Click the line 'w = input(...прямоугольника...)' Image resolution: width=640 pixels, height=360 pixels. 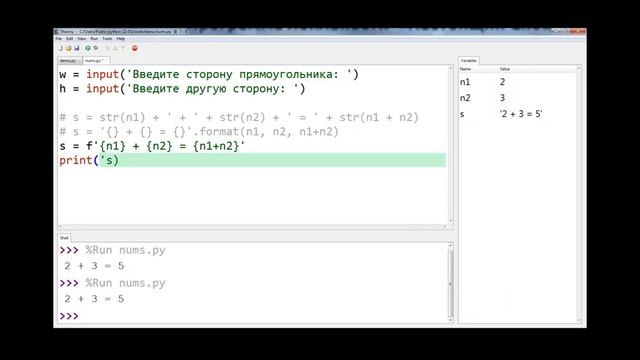click(x=209, y=75)
